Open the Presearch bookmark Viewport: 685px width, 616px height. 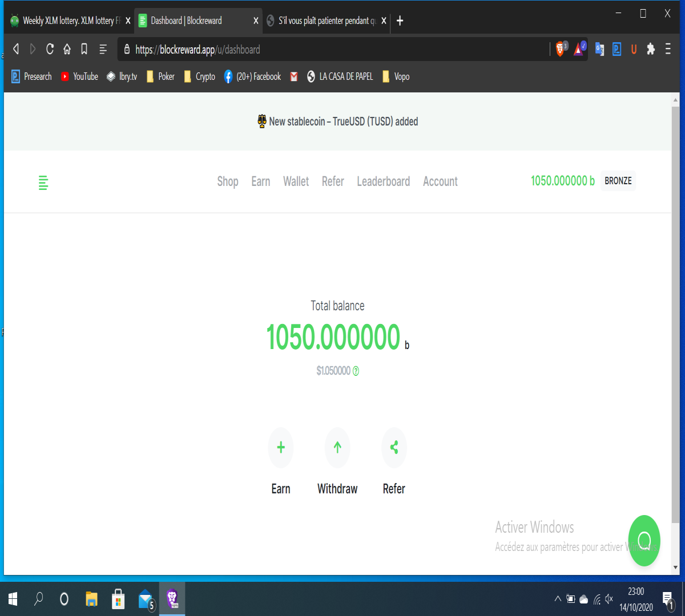(32, 76)
